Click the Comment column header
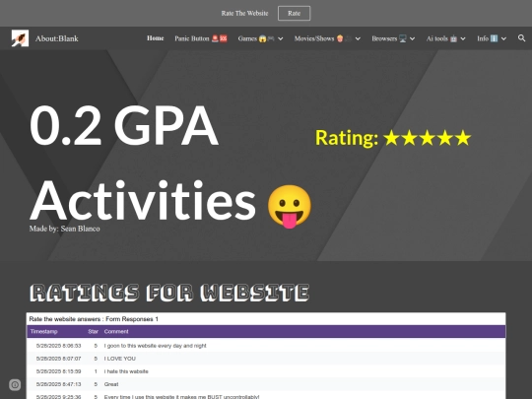The height and width of the screenshot is (399, 532). coord(116,331)
